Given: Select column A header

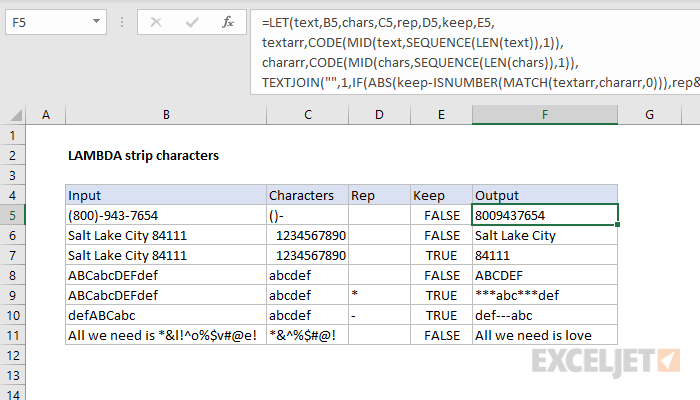Looking at the screenshot, I should [46, 115].
